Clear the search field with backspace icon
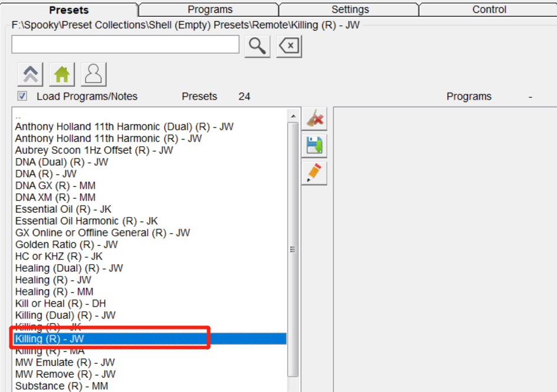 [289, 46]
